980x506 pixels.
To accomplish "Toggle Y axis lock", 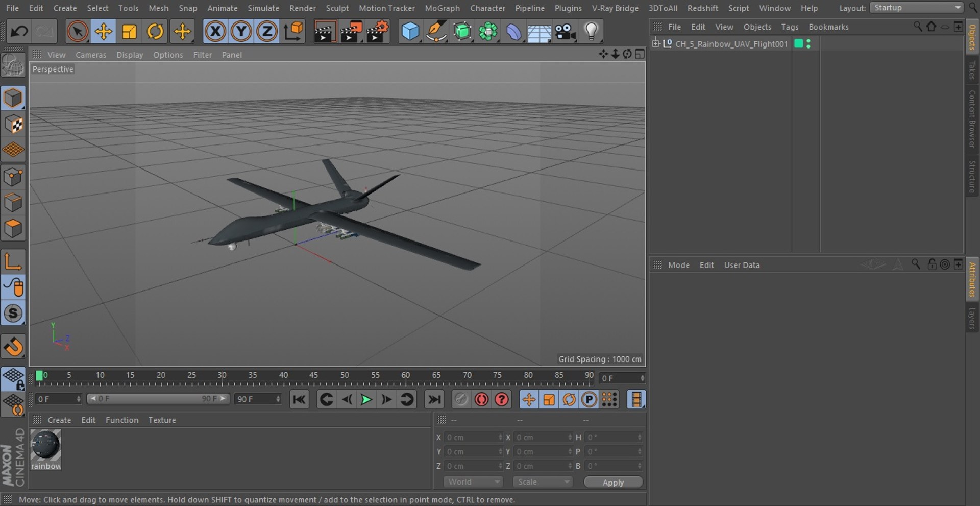I will click(241, 32).
